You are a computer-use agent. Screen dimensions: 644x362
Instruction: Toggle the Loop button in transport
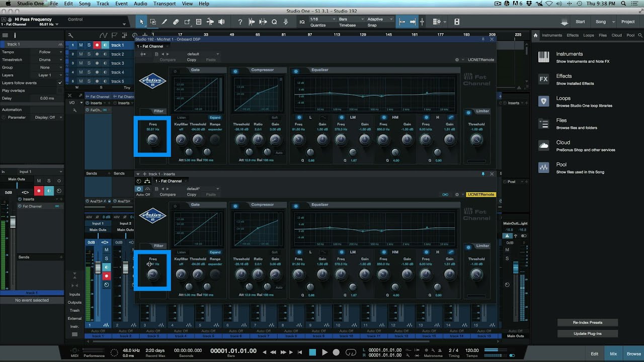(x=351, y=352)
